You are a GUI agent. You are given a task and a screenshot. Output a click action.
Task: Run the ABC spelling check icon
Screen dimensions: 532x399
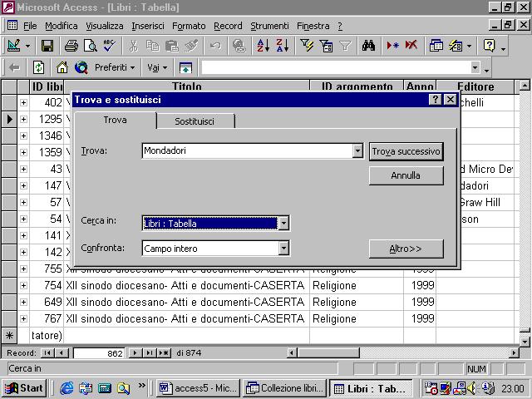tap(110, 46)
